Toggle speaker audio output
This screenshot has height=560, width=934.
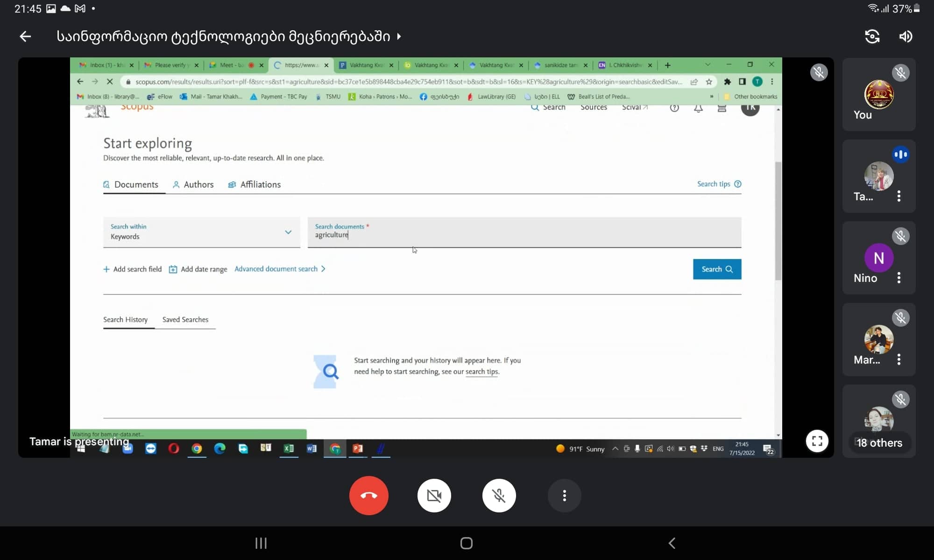906,36
